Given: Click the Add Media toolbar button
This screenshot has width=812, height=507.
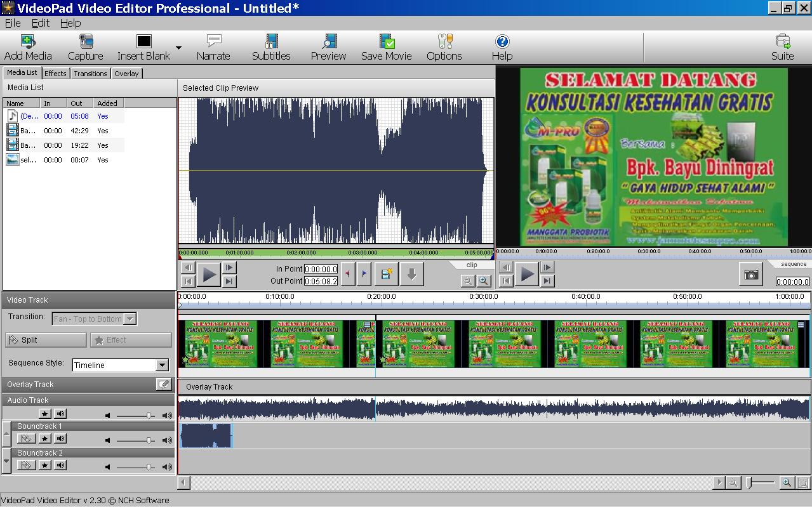Looking at the screenshot, I should tap(28, 48).
